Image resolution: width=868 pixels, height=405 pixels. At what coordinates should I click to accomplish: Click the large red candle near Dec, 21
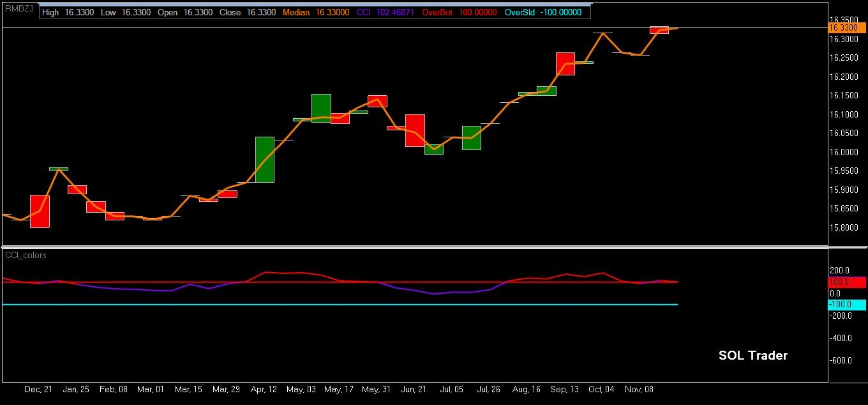(40, 211)
